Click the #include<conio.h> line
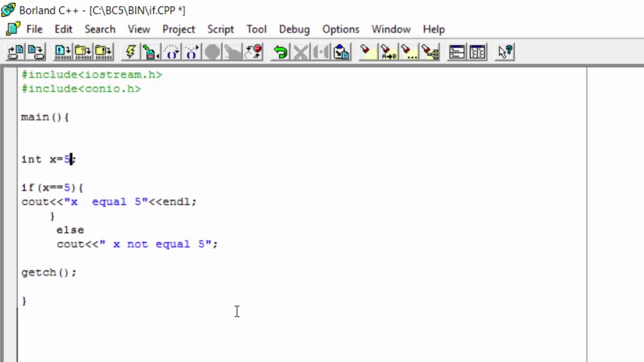Image resolution: width=644 pixels, height=362 pixels. tap(81, 88)
